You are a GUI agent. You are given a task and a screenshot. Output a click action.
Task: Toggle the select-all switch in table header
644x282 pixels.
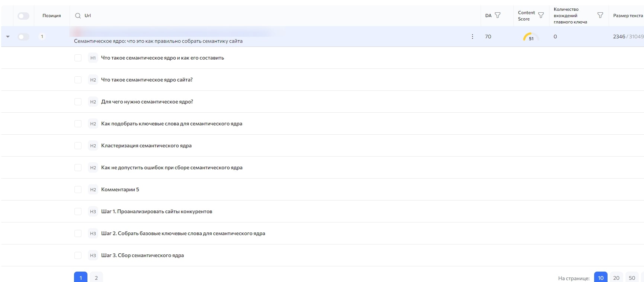[x=23, y=16]
